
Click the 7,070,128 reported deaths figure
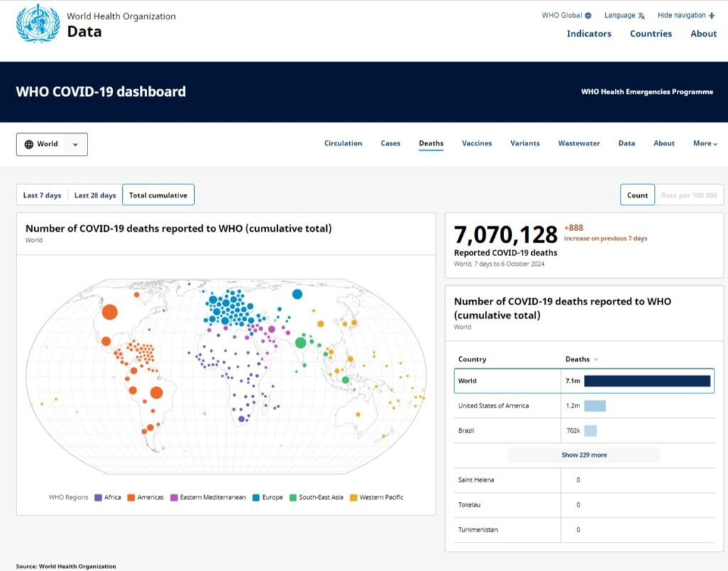[505, 235]
